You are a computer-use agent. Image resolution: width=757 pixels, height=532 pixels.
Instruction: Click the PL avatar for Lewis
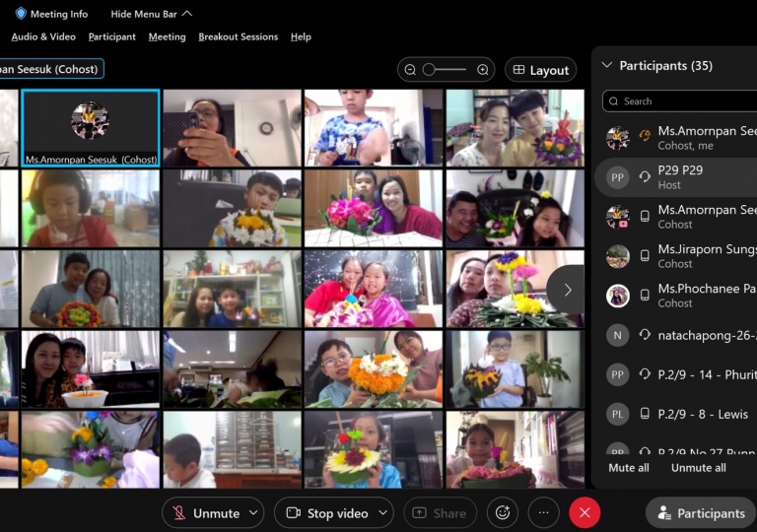[x=617, y=414]
